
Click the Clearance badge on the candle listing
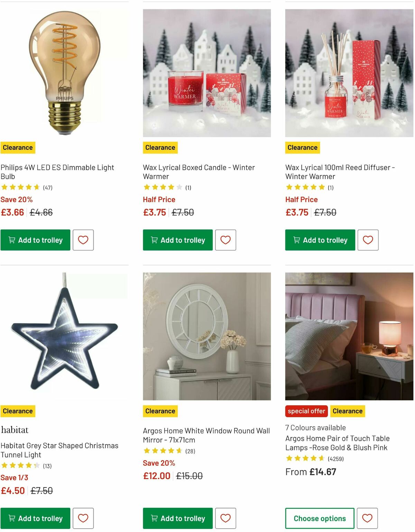click(160, 147)
